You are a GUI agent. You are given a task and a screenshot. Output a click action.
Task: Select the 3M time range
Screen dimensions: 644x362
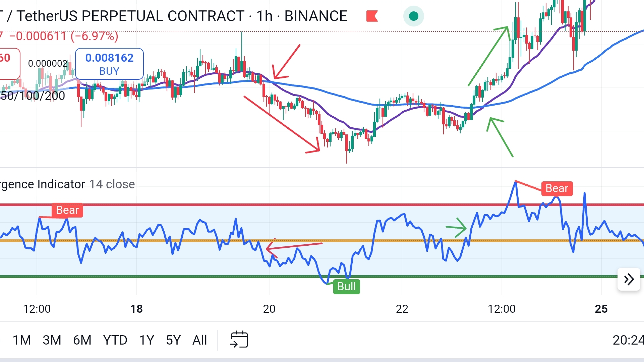click(52, 340)
